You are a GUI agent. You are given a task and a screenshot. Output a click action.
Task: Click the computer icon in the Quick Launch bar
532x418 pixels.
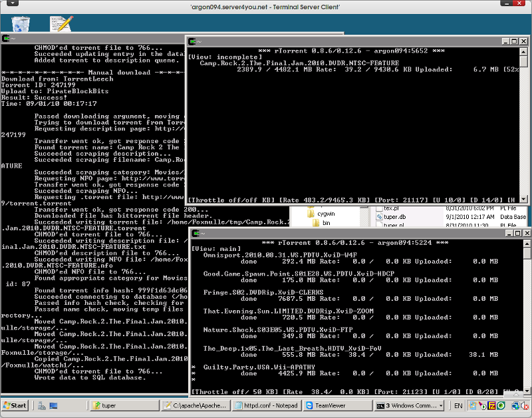coord(42,405)
